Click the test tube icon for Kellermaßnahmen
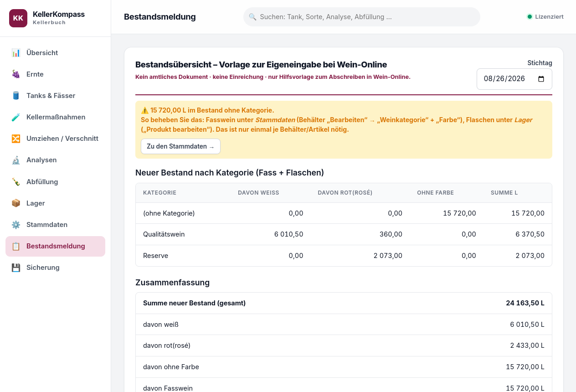The image size is (576, 392). pyautogui.click(x=16, y=117)
